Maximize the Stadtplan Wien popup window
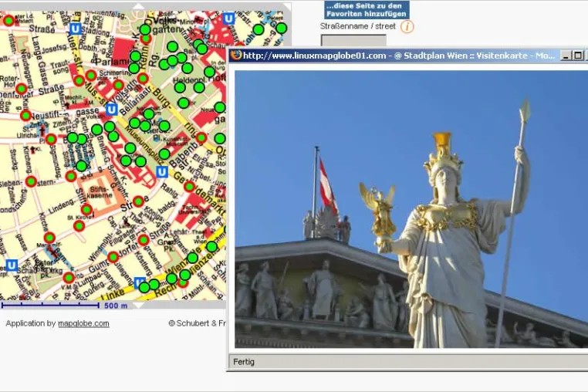588x392 pixels. 578,56
